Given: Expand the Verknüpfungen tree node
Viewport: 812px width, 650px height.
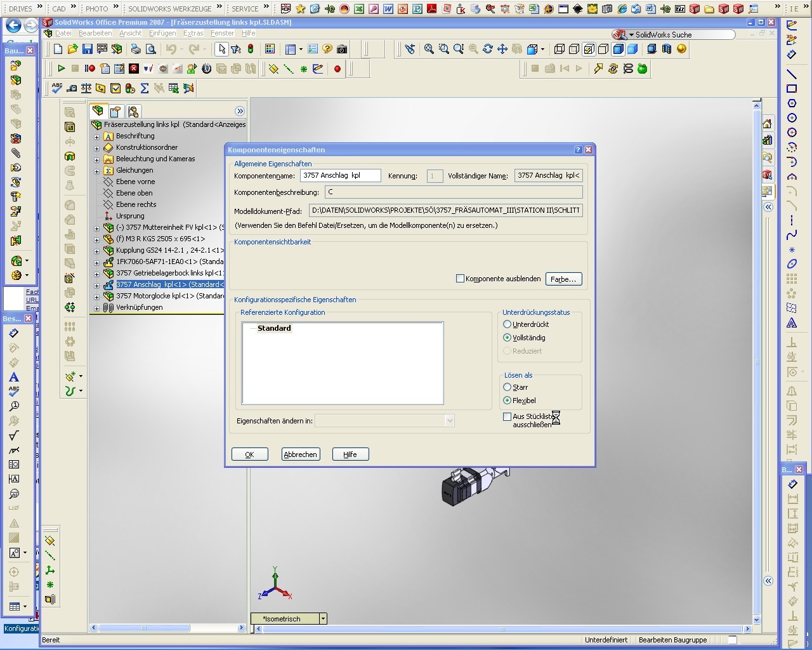Looking at the screenshot, I should (96, 308).
